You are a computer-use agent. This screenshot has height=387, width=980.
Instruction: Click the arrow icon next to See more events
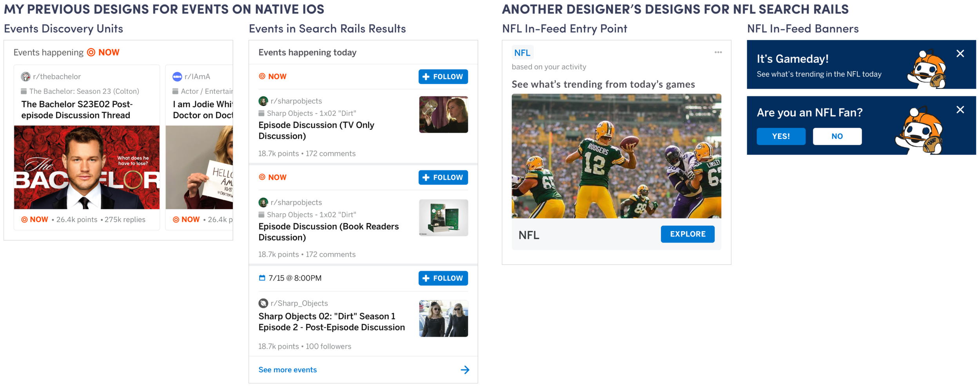465,370
